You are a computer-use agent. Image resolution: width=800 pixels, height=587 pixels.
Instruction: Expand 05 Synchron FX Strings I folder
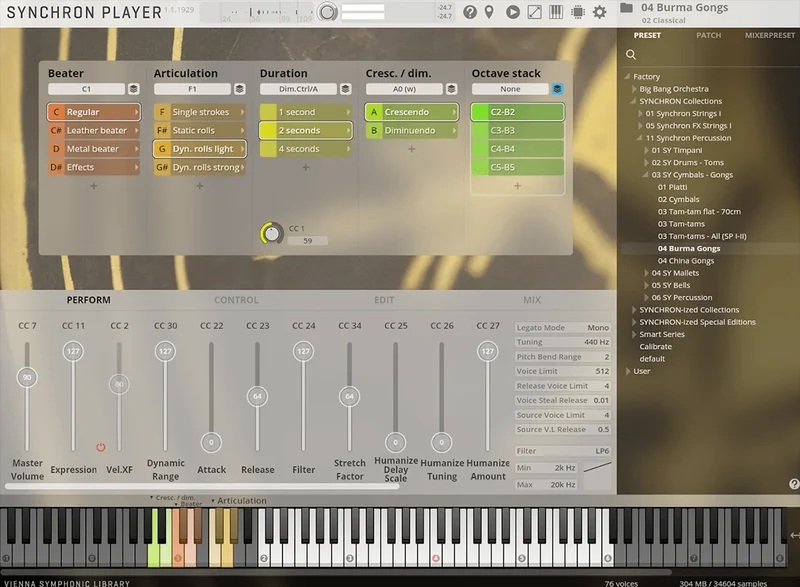pos(640,125)
